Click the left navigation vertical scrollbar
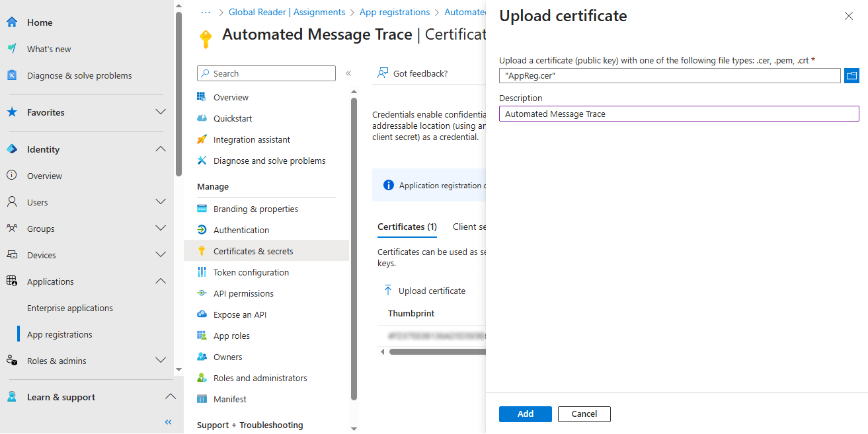This screenshot has width=868, height=434. point(178,94)
